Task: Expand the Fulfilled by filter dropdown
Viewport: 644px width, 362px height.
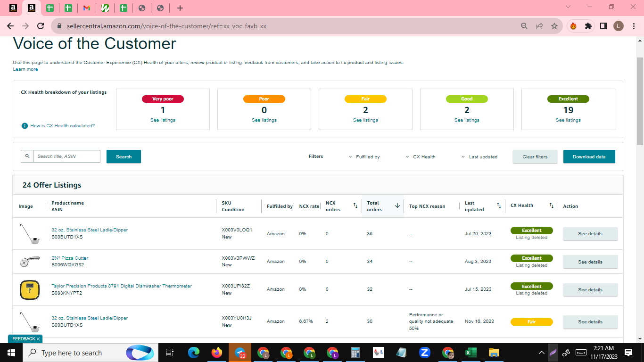Action: [x=364, y=157]
